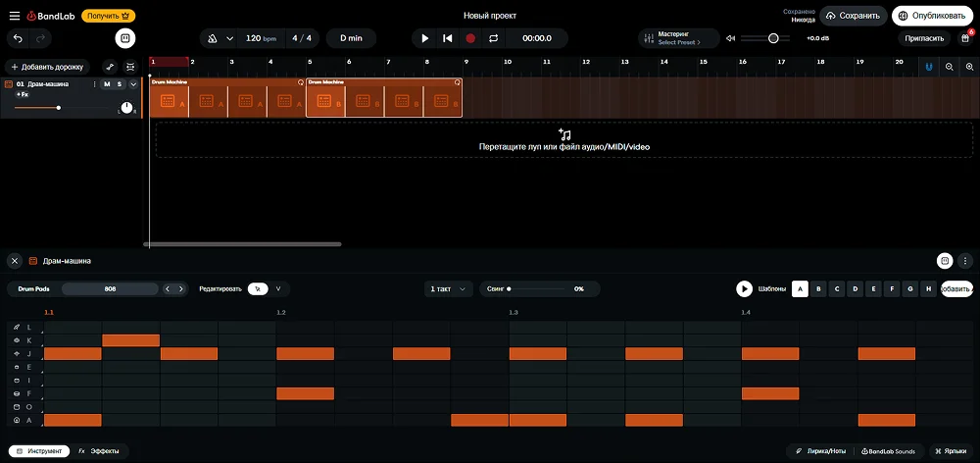The height and width of the screenshot is (463, 980).
Task: Select the second Drum Machine region pattern B
Action: 384,98
